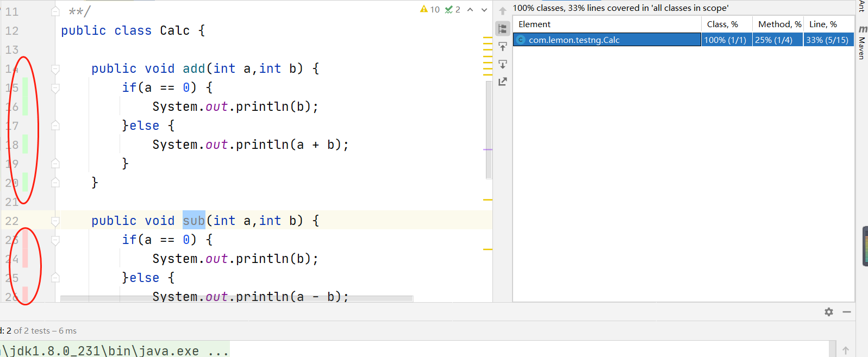Image resolution: width=868 pixels, height=357 pixels.
Task: Jump to next highlighted problem arrow
Action: click(x=484, y=9)
